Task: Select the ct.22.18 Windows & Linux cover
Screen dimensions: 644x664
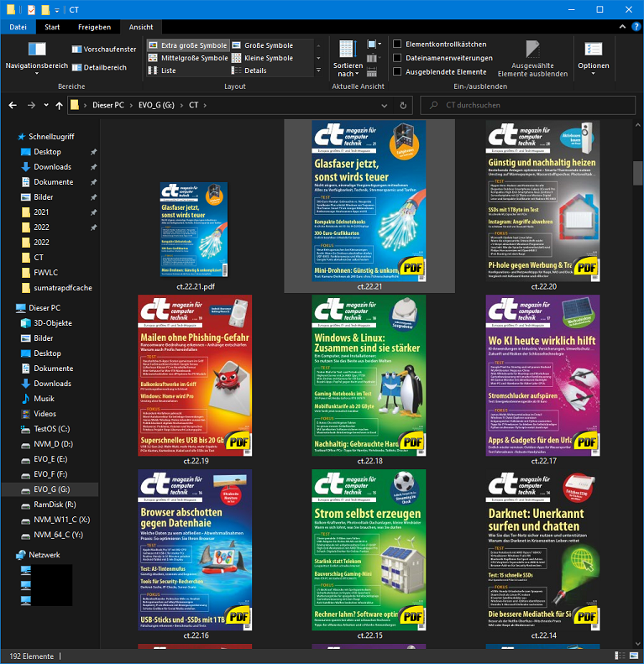Action: coord(369,375)
